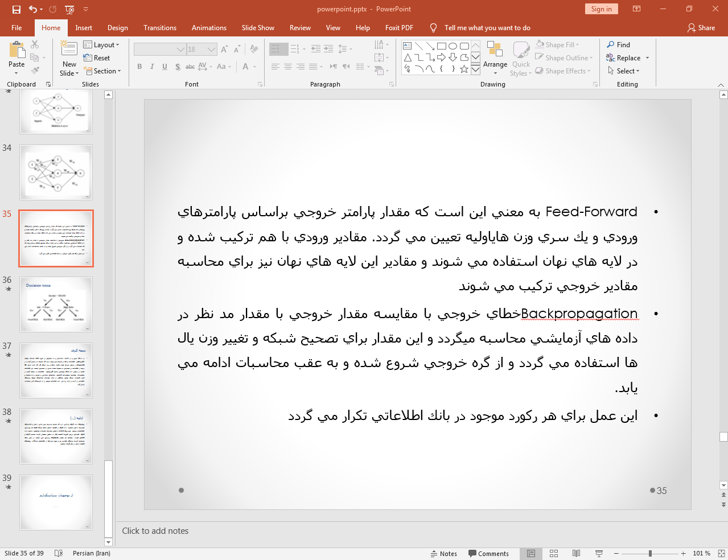
Task: Decrease list indent level
Action: click(316, 50)
